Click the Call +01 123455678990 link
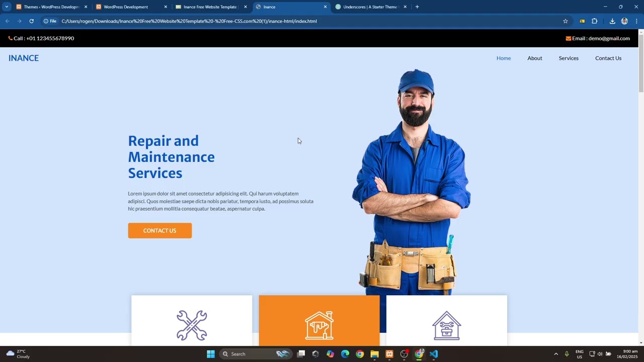 [x=41, y=38]
